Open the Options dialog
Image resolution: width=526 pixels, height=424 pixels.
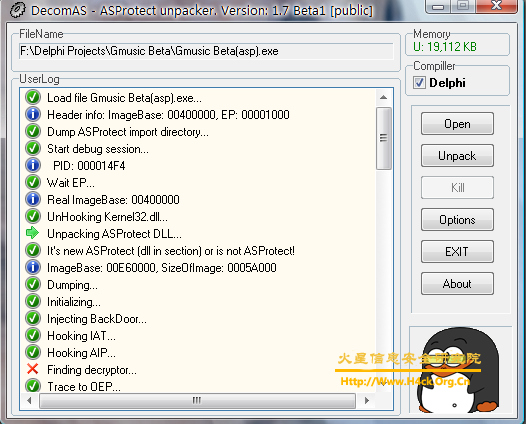click(457, 220)
